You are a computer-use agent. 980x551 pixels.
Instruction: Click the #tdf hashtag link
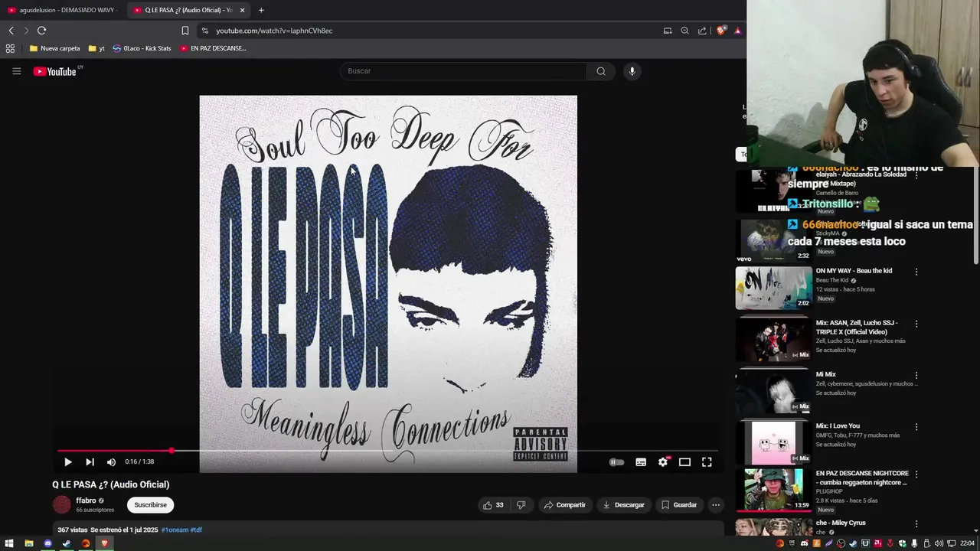click(x=196, y=530)
